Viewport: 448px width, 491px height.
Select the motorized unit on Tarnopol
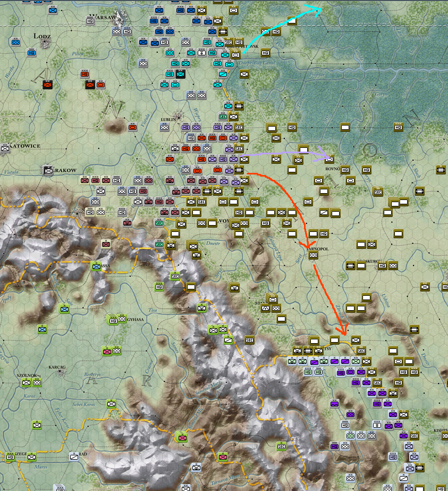coord(313,255)
